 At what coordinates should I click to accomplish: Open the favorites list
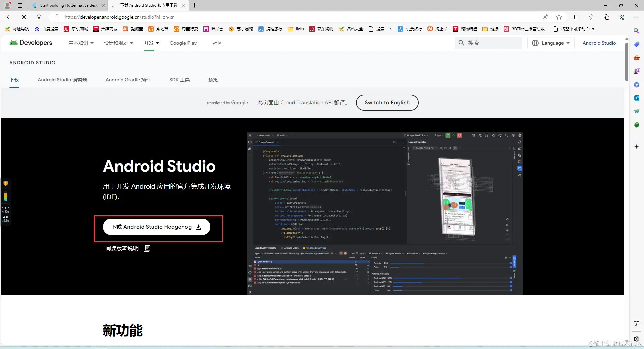592,17
